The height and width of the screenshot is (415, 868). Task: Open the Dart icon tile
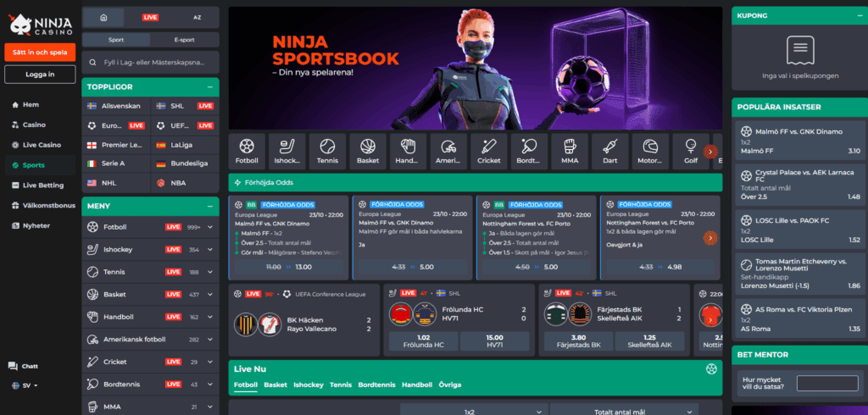[609, 151]
